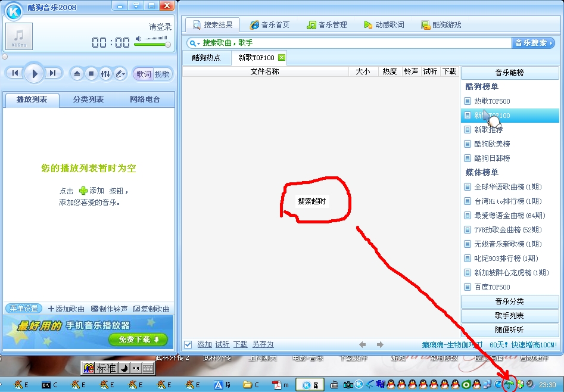
Task: Click the keyboard icon in system tray
Action: [x=334, y=385]
